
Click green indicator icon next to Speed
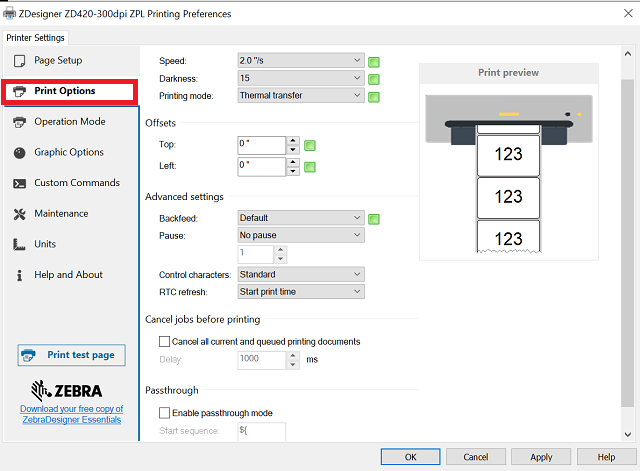click(x=374, y=61)
